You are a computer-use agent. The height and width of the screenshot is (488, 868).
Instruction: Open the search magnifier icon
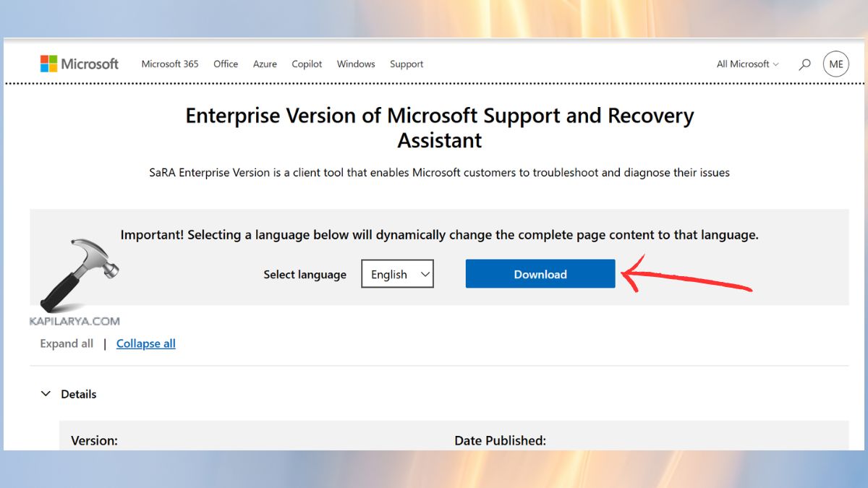click(804, 64)
